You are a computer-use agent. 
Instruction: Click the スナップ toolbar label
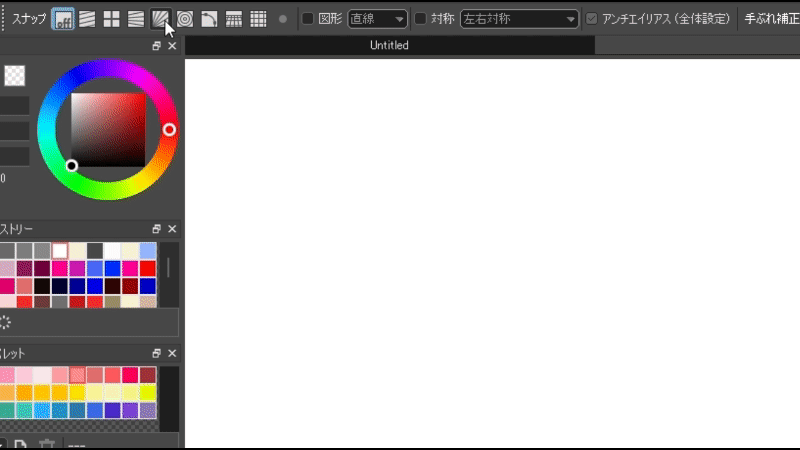point(29,19)
